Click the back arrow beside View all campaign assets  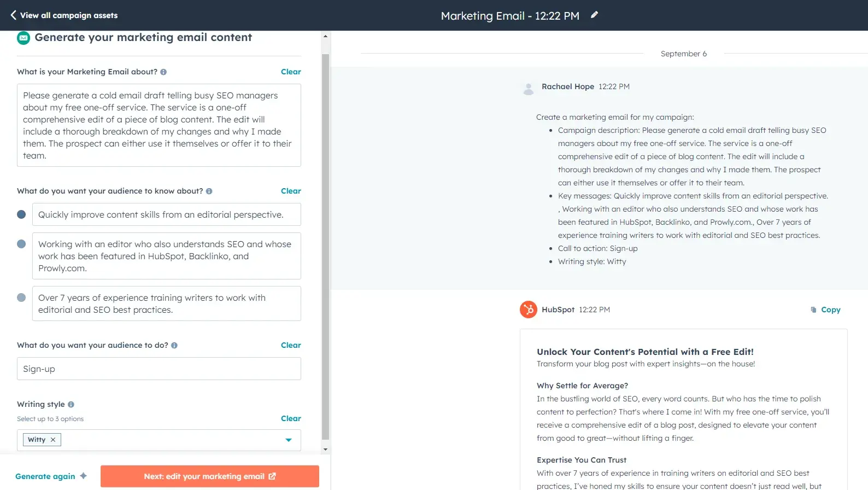tap(13, 15)
